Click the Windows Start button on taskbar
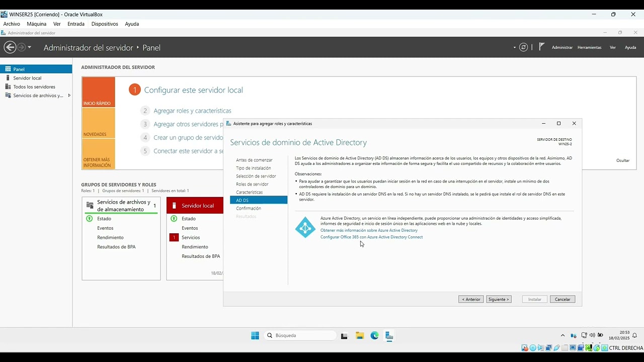The height and width of the screenshot is (362, 644). (255, 335)
